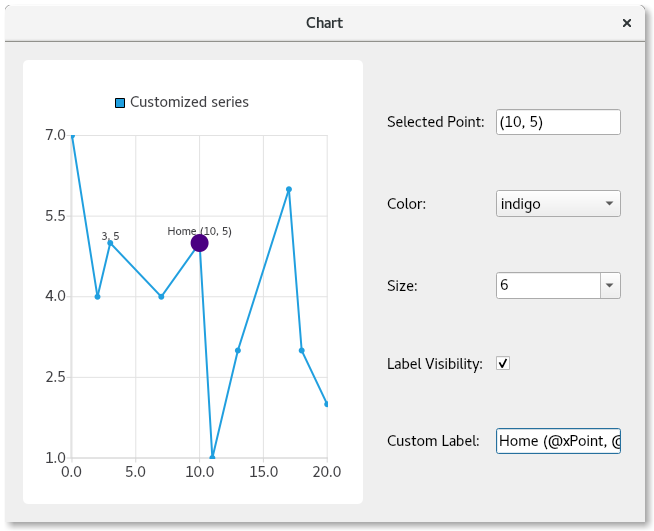Screen dimensions: 654x531
Task: Toggle the Label Visibility checkbox
Action: tap(503, 363)
